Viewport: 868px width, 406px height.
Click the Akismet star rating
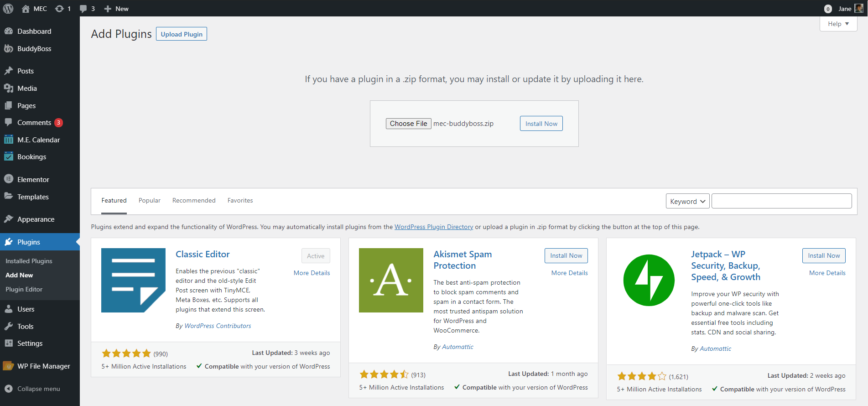[x=384, y=375]
